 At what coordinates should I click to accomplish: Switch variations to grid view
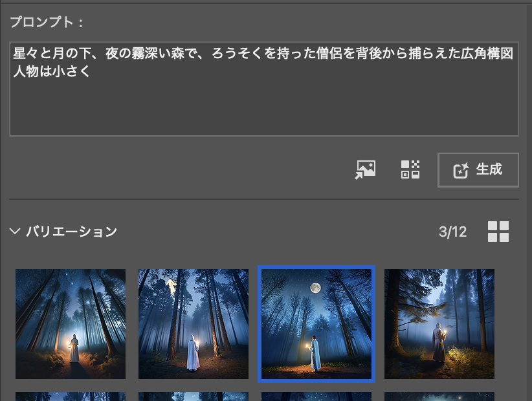498,232
